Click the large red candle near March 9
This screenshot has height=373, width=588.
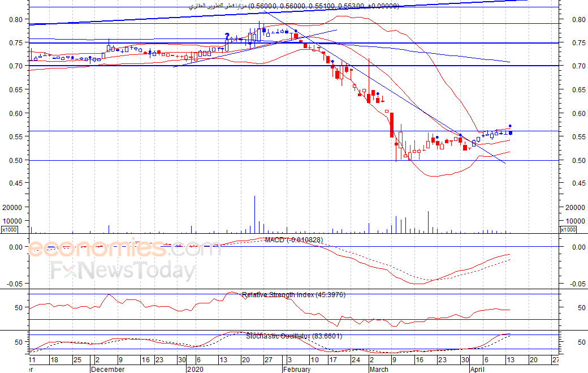pos(392,125)
